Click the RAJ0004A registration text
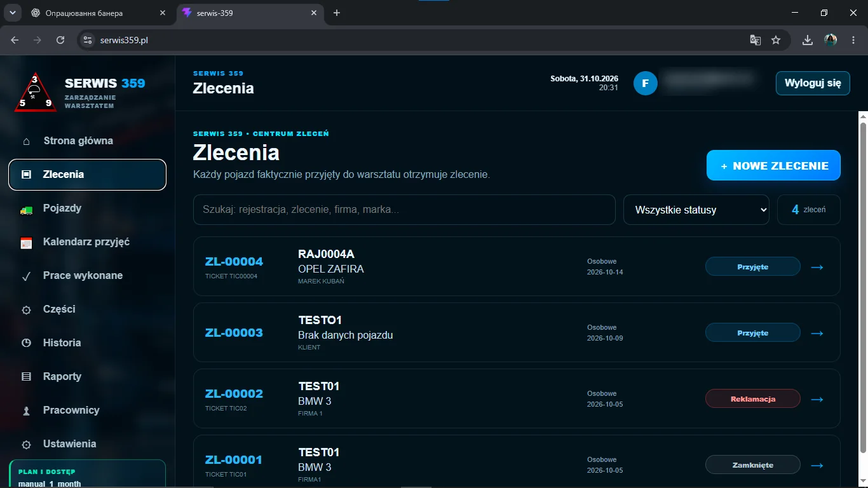This screenshot has width=868, height=488. click(x=326, y=255)
